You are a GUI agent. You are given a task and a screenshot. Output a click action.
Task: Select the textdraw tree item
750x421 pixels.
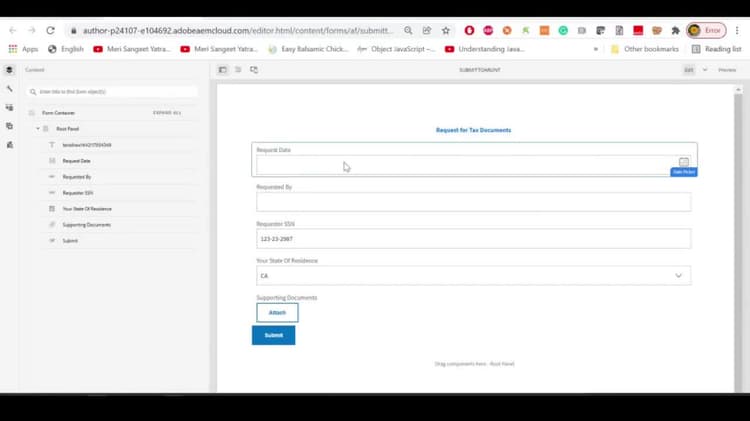click(x=87, y=145)
